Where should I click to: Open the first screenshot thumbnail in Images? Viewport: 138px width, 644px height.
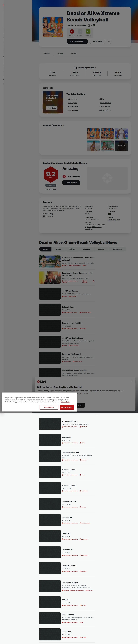click(93, 134)
